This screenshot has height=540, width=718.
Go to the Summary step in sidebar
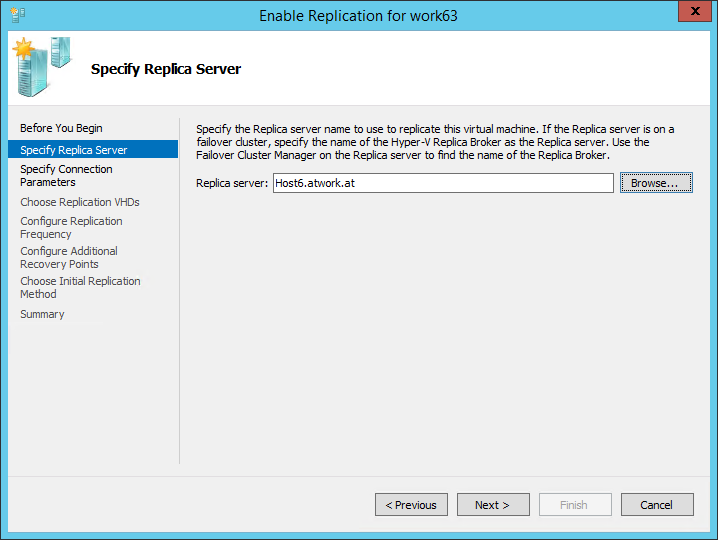click(x=42, y=314)
